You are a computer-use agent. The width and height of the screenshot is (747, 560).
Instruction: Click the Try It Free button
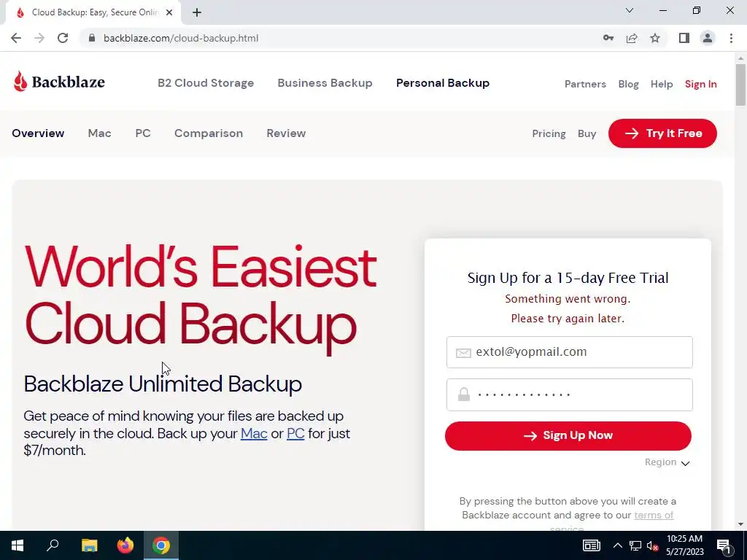click(662, 133)
